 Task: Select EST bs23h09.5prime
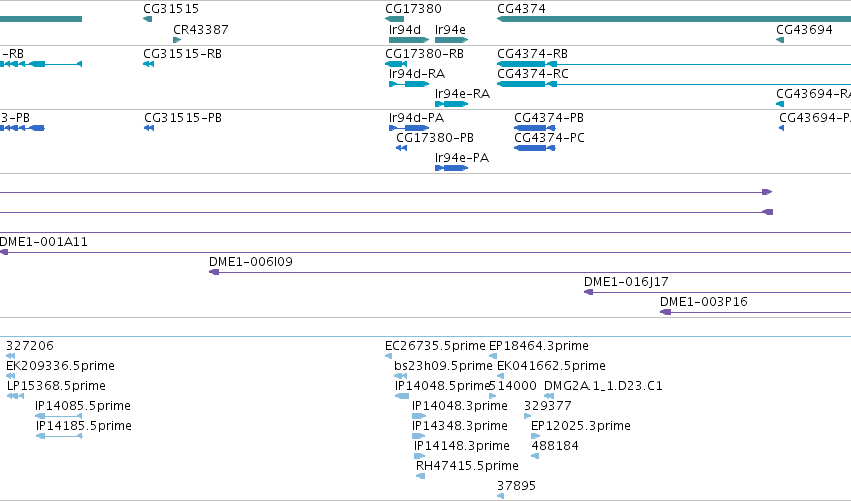443,366
